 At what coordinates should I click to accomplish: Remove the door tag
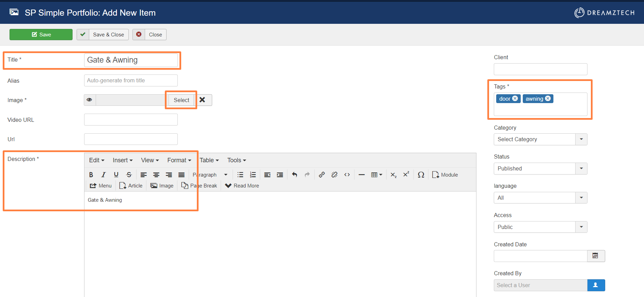515,99
